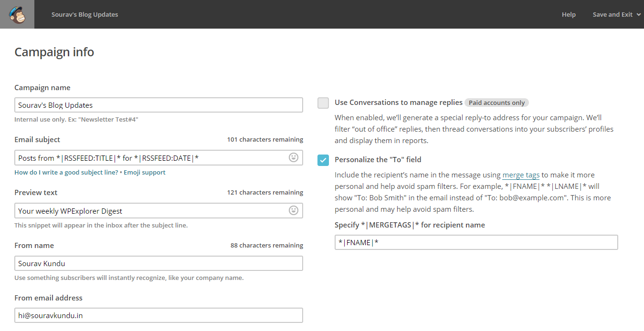Edit the Email subject field
Image resolution: width=644 pixels, height=331 pixels.
tap(158, 158)
